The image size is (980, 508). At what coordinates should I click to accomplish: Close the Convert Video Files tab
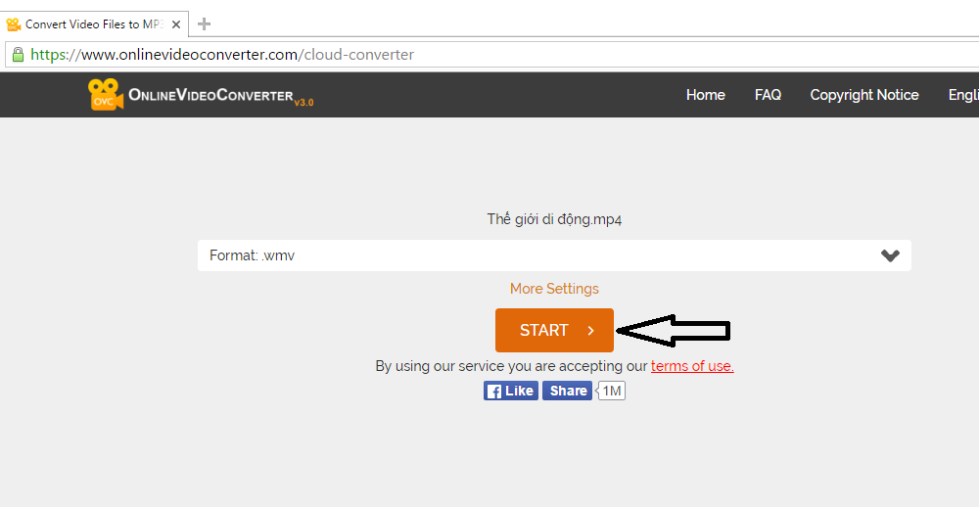click(176, 24)
